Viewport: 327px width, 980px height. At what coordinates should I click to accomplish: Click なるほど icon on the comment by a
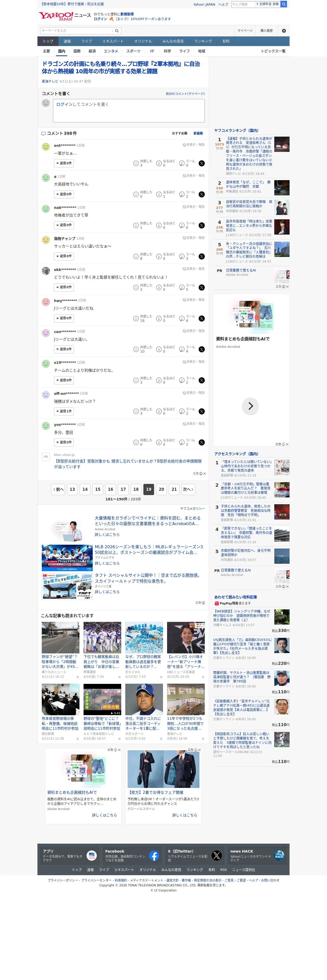(159, 194)
